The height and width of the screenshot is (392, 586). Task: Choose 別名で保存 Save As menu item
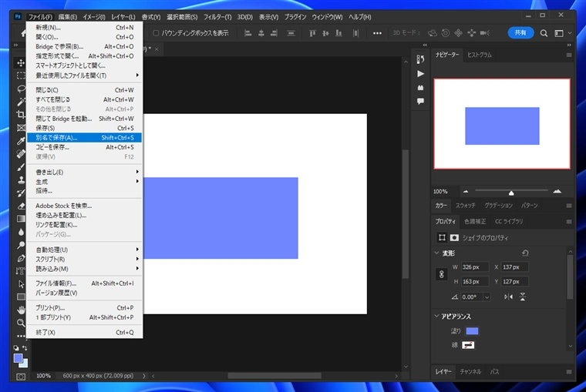pyautogui.click(x=84, y=137)
